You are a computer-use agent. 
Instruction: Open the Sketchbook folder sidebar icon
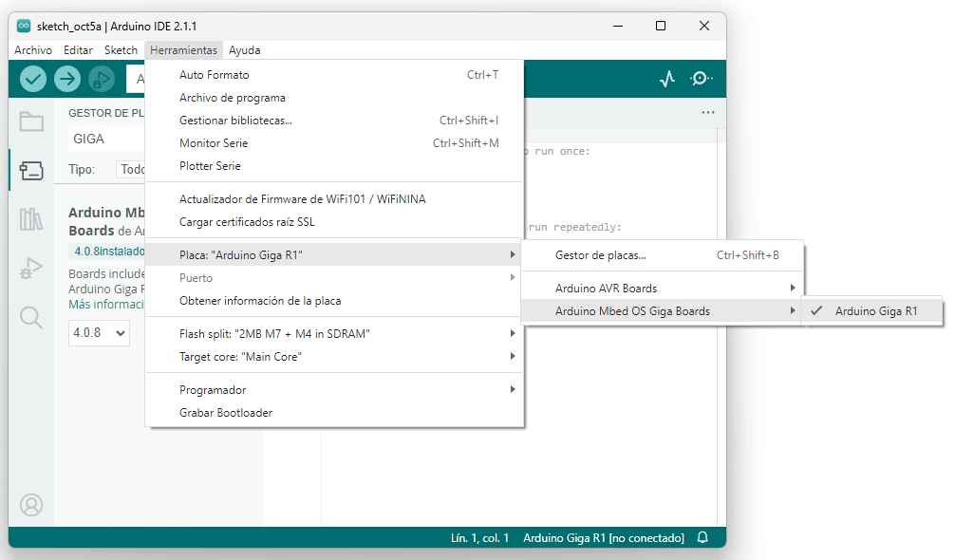click(31, 121)
